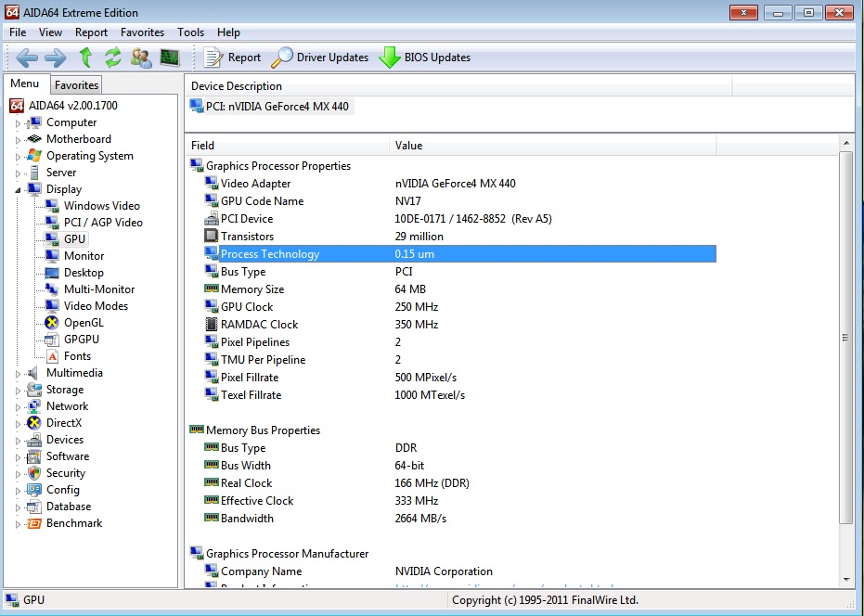Click the AIDA64 v2.00.1700 root icon
The height and width of the screenshot is (616, 864).
pyautogui.click(x=17, y=105)
